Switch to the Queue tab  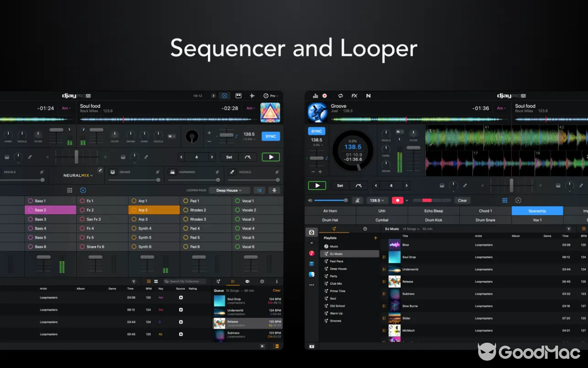coord(232,282)
